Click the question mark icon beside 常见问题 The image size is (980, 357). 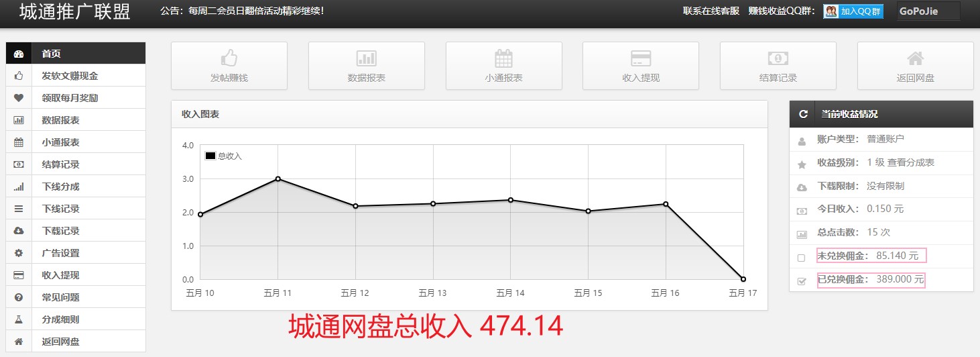[x=19, y=297]
